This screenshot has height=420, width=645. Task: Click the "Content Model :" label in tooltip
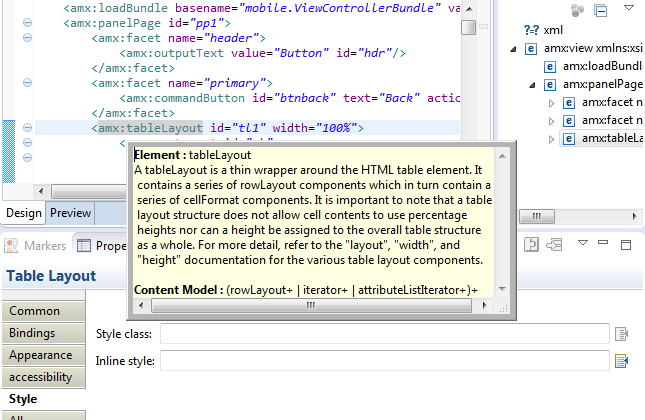pos(179,290)
